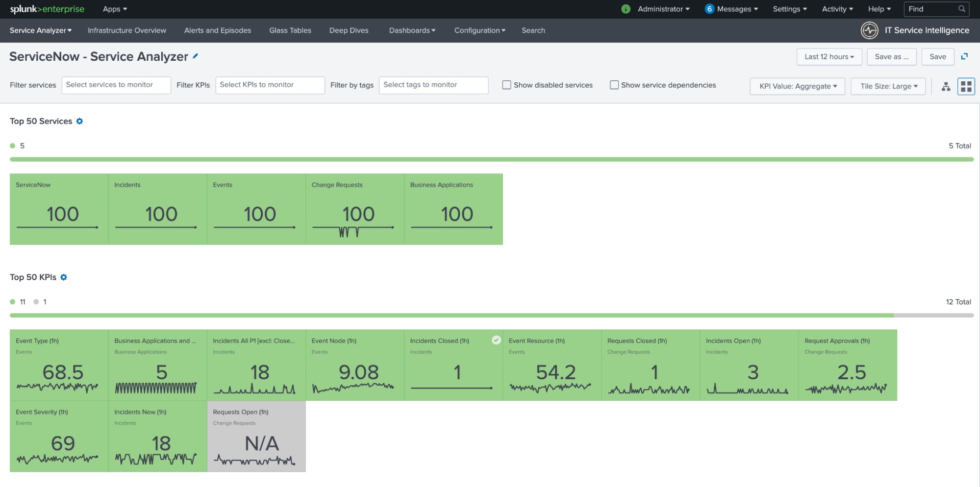The width and height of the screenshot is (980, 487).
Task: Select the Requests Closed (1h) KPI tile
Action: tap(651, 365)
